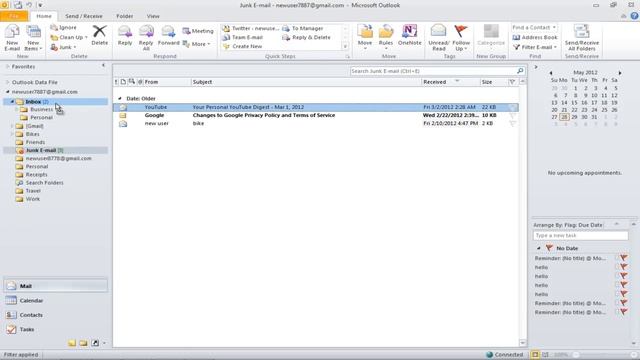Forward the selected message

click(168, 36)
